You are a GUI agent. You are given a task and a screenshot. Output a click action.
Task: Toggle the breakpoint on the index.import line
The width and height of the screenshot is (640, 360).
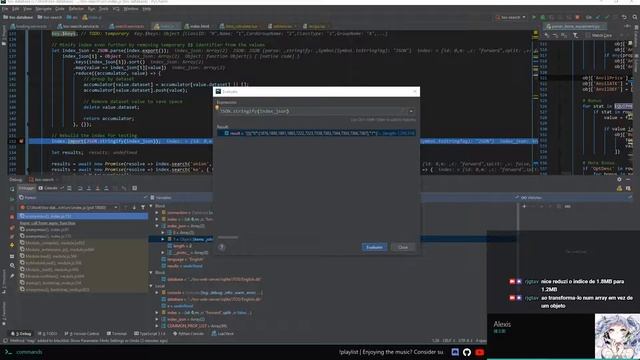pos(21,141)
